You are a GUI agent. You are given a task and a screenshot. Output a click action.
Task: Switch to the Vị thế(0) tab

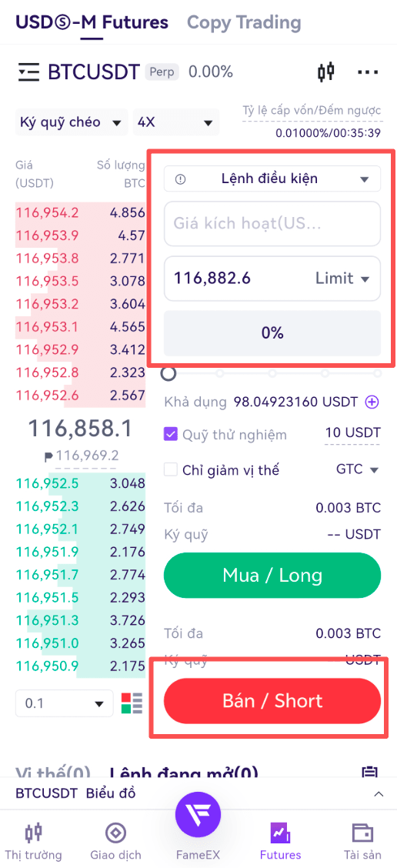click(x=53, y=773)
